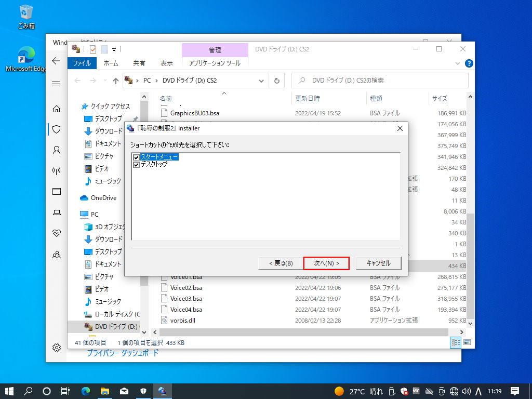Refresh the DVD drive folder
Viewport: 532px width, 399px height.
pyautogui.click(x=277, y=81)
